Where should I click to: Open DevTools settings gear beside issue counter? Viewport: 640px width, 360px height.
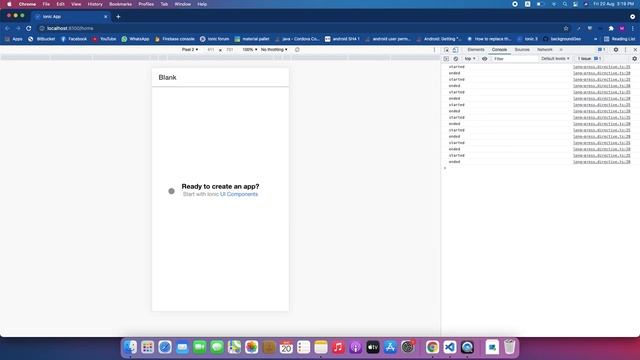pyautogui.click(x=616, y=50)
